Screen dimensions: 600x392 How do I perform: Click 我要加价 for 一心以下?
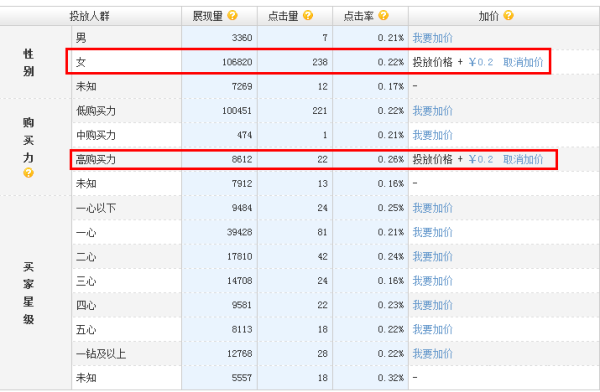(x=432, y=208)
